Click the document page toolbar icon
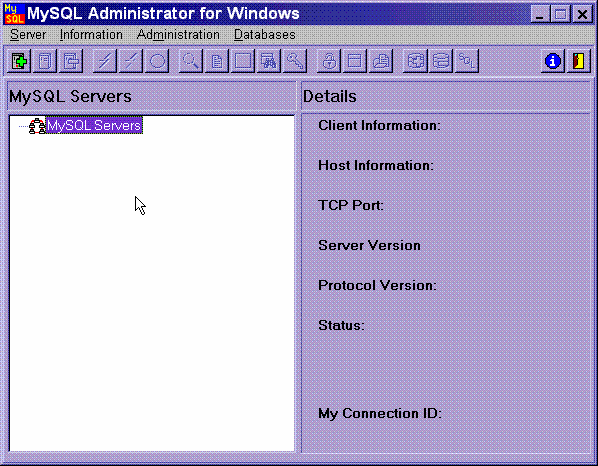Screen dimensions: 598x466 (217, 61)
